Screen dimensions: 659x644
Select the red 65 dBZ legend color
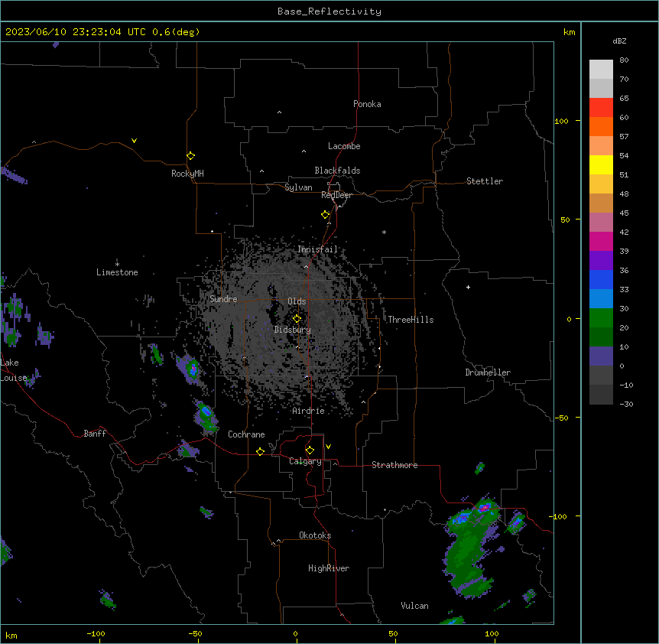[601, 107]
